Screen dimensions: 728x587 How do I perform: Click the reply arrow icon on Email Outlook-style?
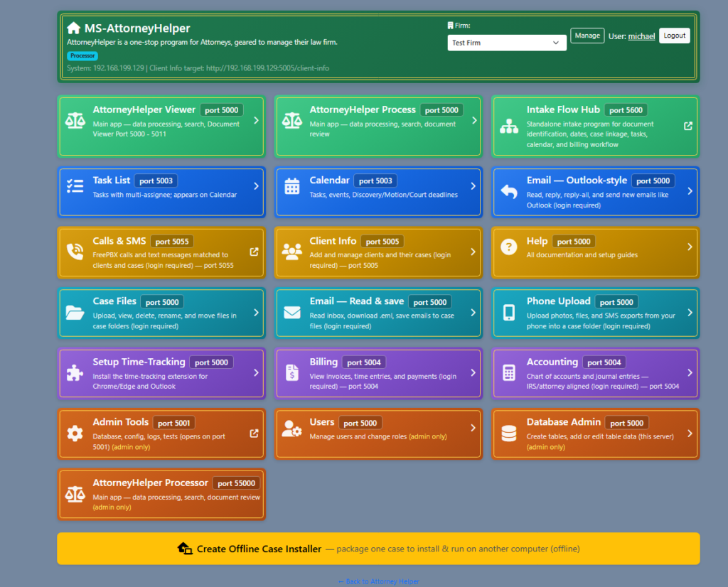point(509,191)
